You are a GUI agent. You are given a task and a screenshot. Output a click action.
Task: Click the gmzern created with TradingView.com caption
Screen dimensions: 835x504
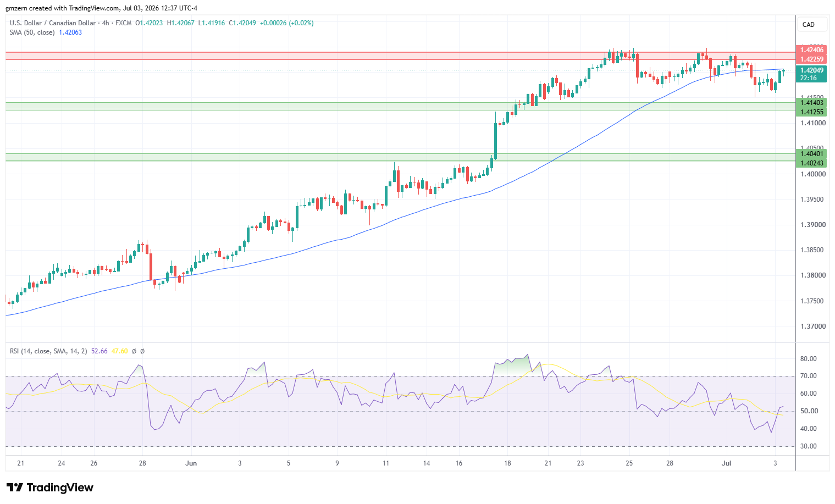pos(101,8)
